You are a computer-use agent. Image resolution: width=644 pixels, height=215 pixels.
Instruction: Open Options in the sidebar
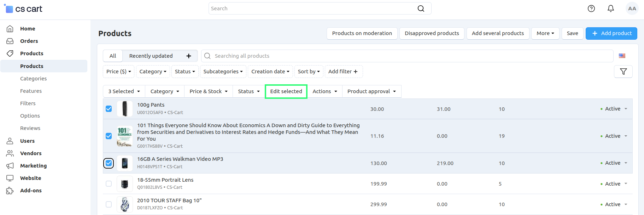click(30, 116)
